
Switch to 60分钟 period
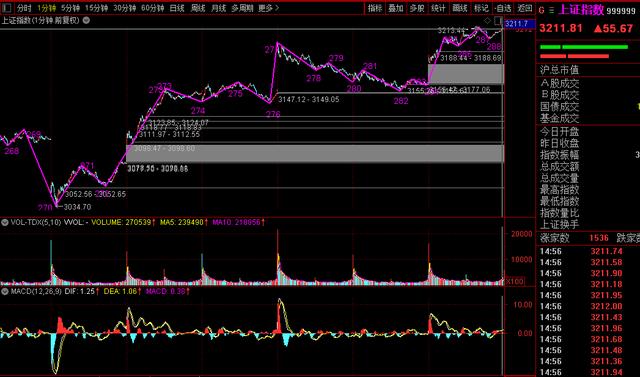pos(153,8)
